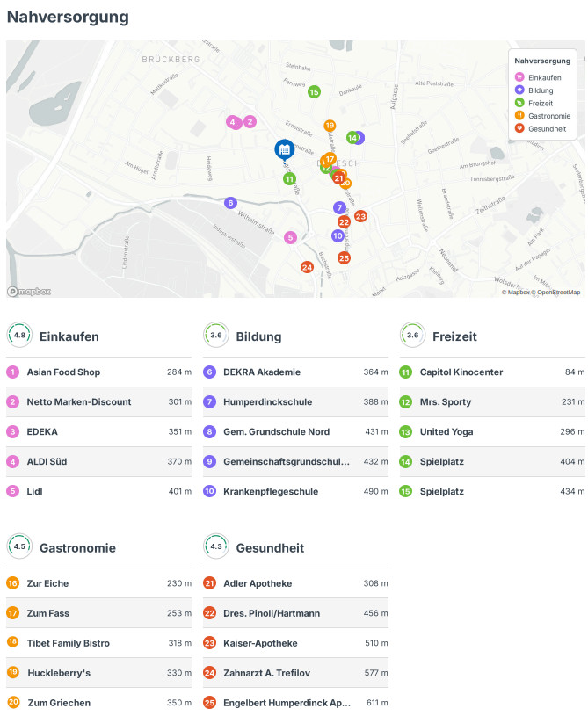Click pink map marker number 4
The height and width of the screenshot is (723, 588).
click(233, 122)
